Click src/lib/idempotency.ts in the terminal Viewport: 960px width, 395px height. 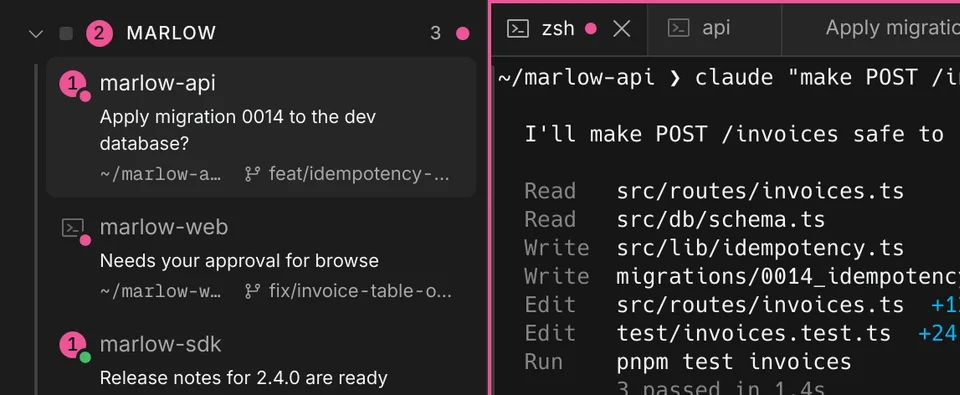[760, 248]
